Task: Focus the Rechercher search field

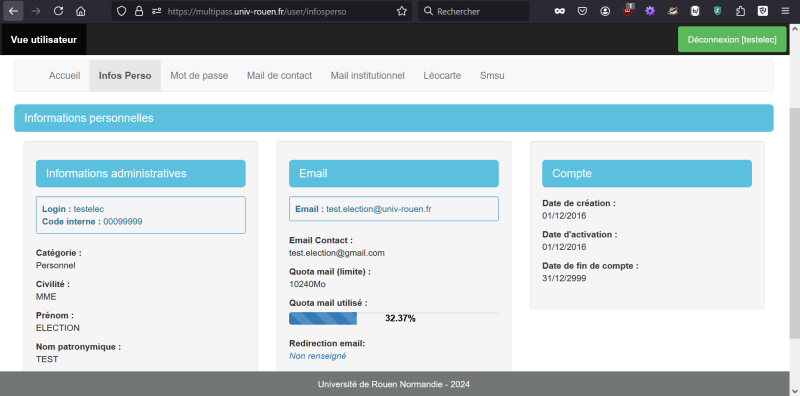Action: 473,11
